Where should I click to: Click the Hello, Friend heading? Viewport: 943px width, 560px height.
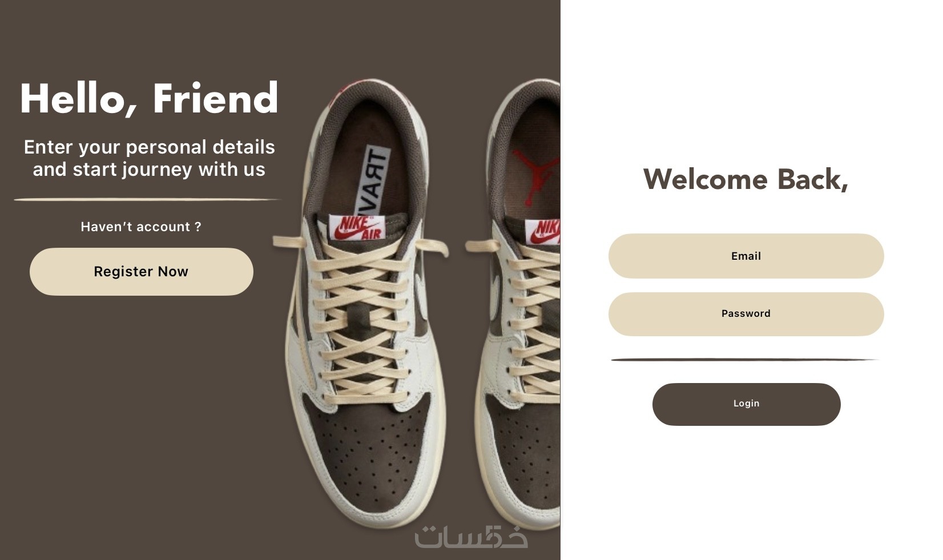coord(150,99)
